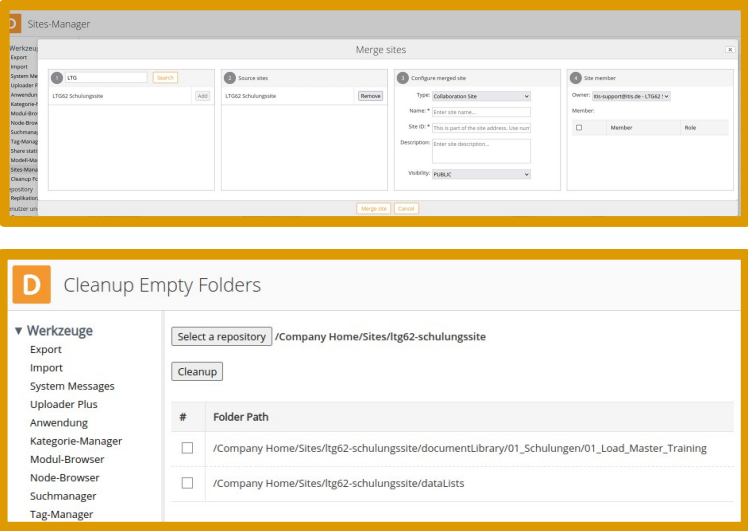Image resolution: width=748 pixels, height=531 pixels.
Task: Open Node-Browser in the sidebar
Action: (x=63, y=478)
